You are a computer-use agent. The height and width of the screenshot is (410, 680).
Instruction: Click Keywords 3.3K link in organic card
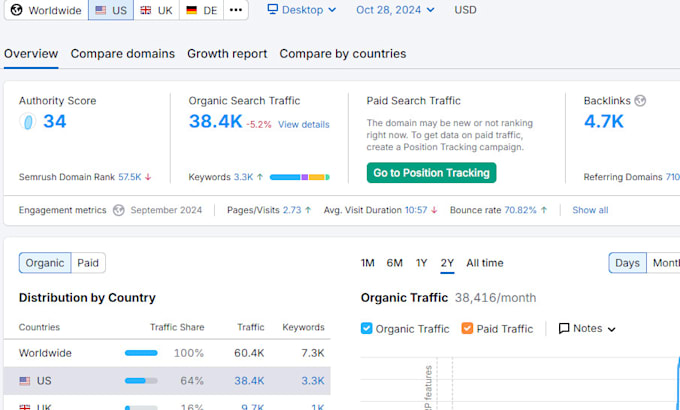point(243,177)
